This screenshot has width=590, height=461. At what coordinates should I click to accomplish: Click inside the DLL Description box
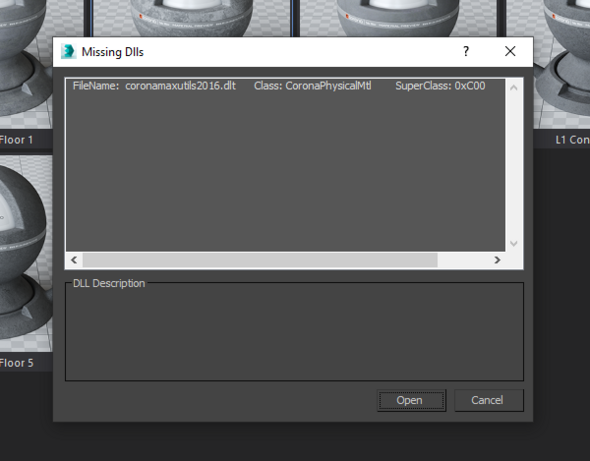click(x=294, y=333)
